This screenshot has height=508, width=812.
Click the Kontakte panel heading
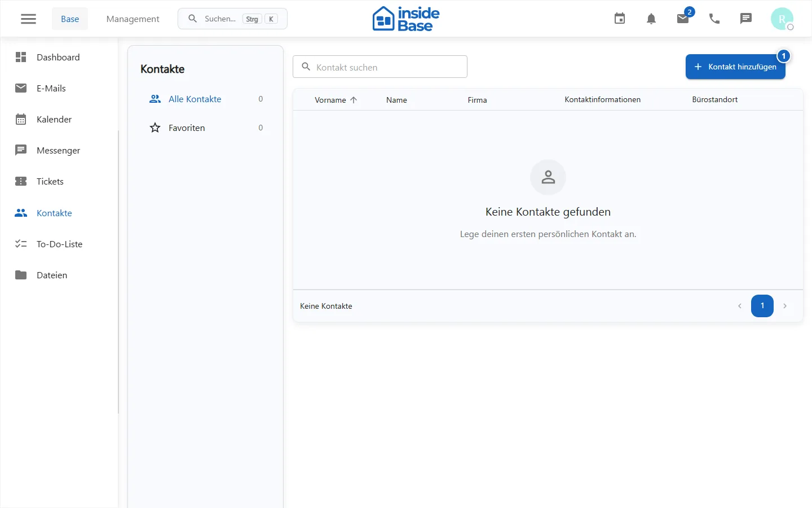point(162,69)
